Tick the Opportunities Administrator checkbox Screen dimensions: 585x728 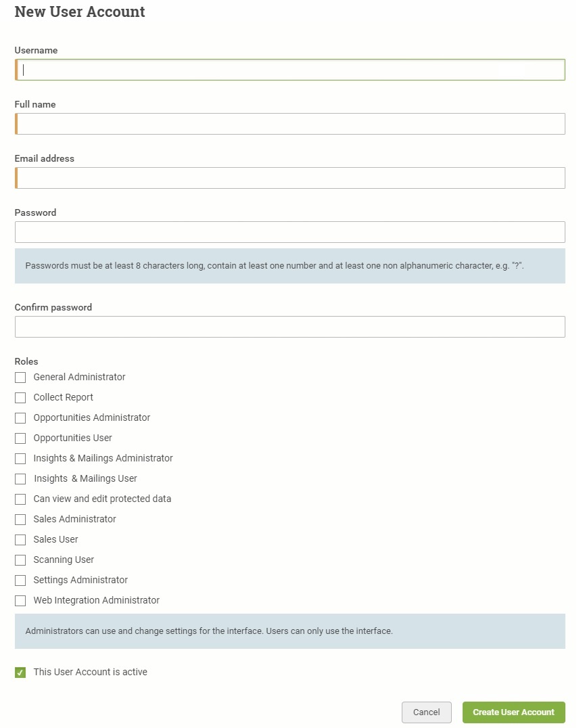(x=20, y=418)
